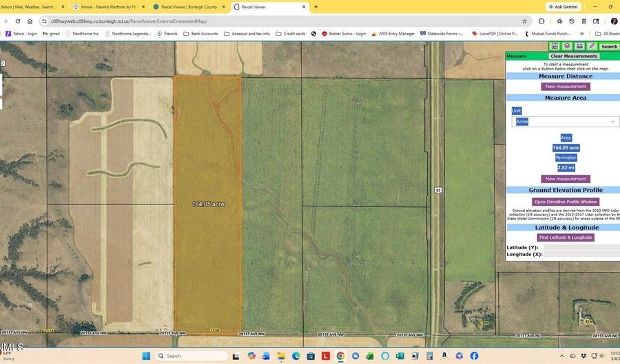The image size is (620, 364).
Task: Open Statewide Forms bookmark
Action: pyautogui.click(x=442, y=34)
